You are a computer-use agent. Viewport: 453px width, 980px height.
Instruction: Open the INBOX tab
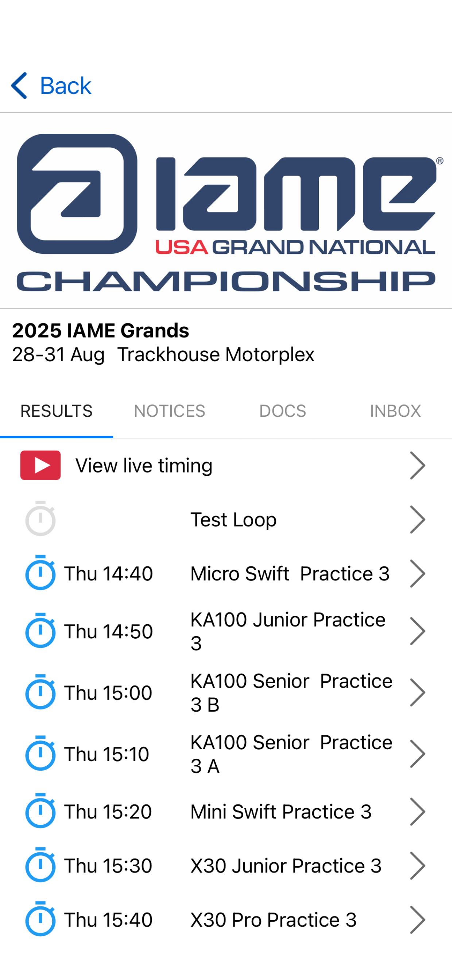coord(395,411)
